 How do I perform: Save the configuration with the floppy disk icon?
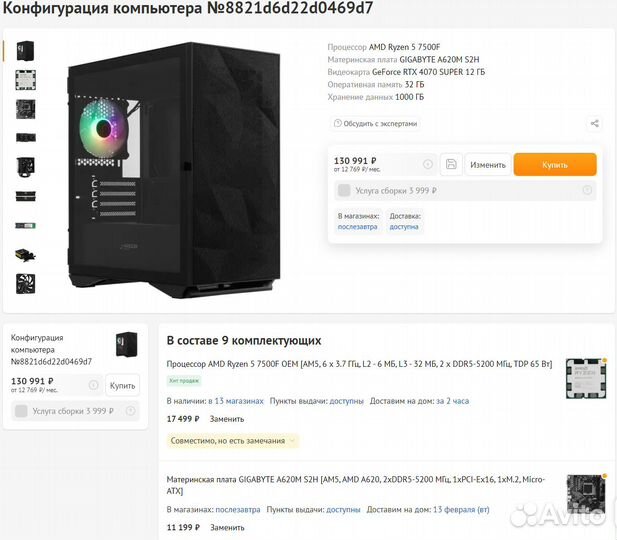pos(451,164)
